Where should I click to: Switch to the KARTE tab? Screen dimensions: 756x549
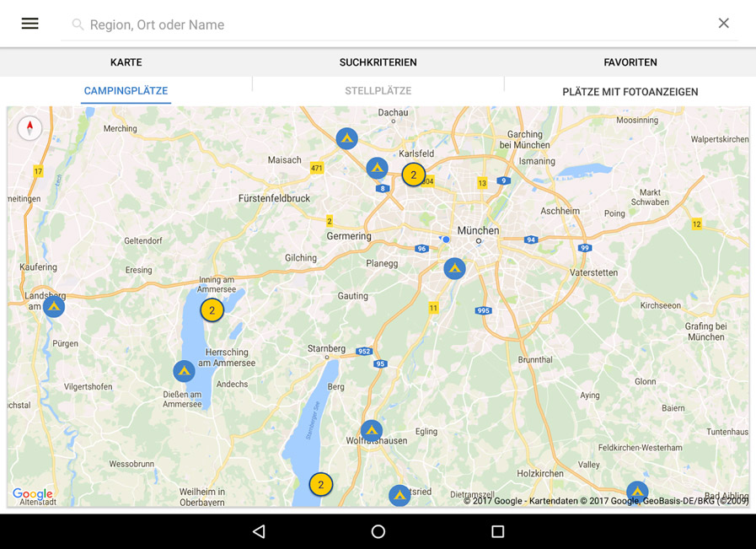click(x=126, y=62)
